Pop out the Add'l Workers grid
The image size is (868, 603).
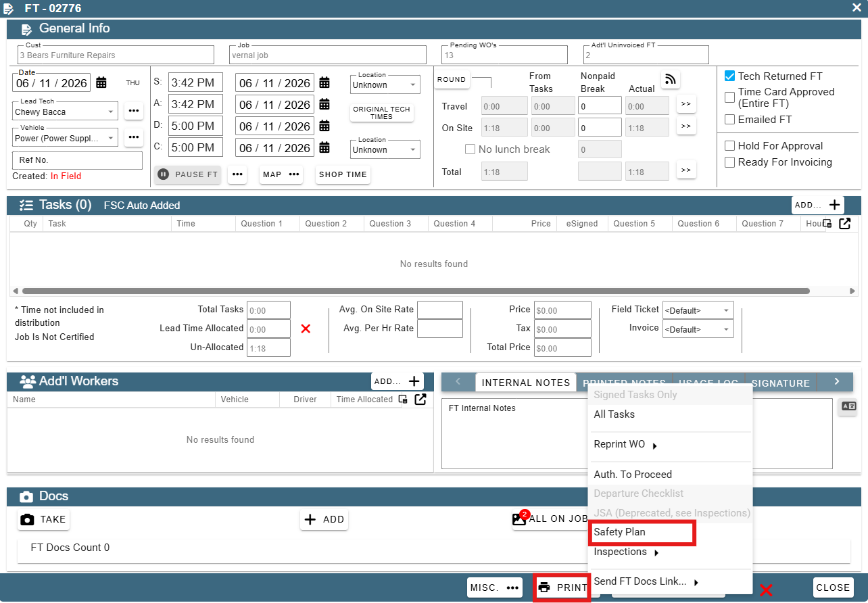[420, 400]
